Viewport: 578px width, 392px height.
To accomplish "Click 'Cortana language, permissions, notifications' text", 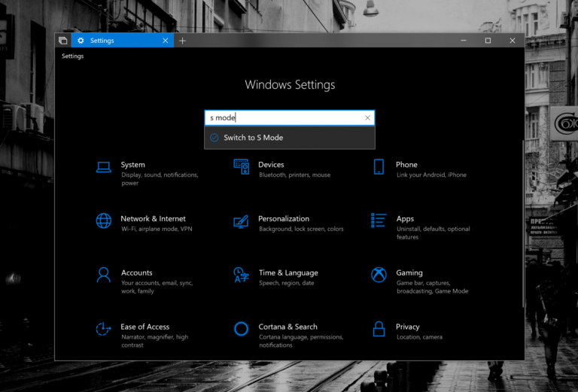I will 301,341.
